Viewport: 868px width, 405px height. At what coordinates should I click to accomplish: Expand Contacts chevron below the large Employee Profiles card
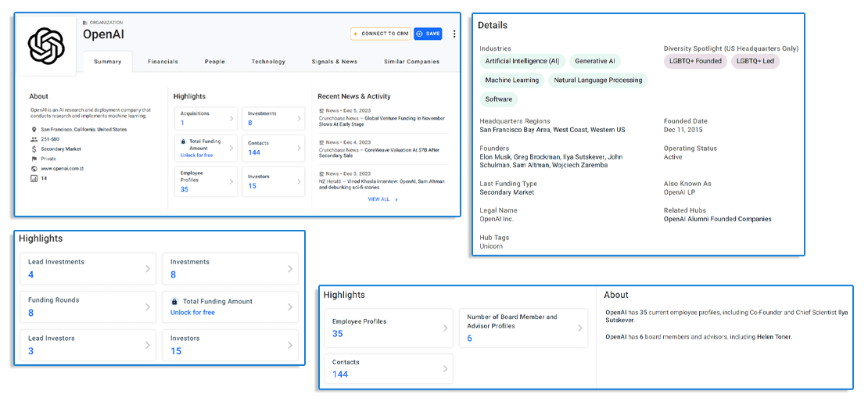pos(444,368)
